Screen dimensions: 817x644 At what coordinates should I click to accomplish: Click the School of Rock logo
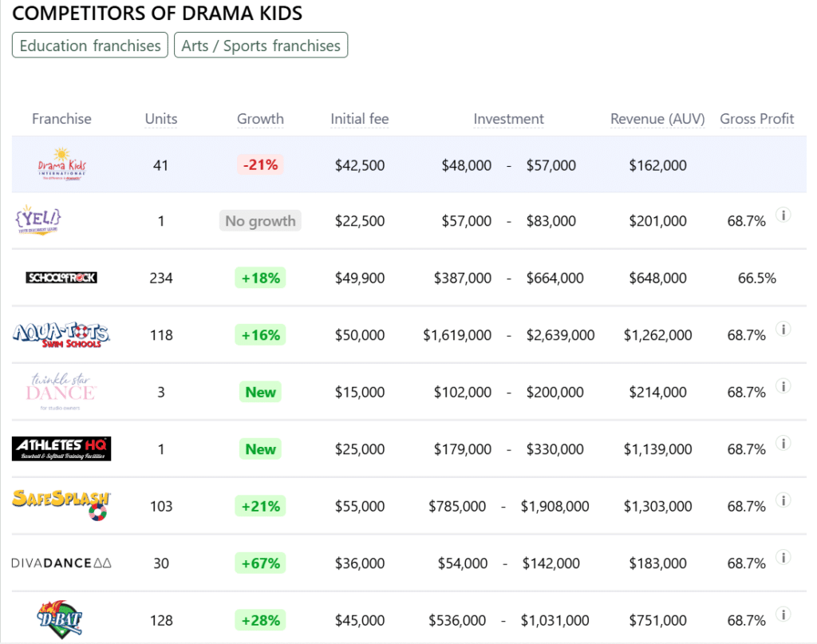[61, 278]
